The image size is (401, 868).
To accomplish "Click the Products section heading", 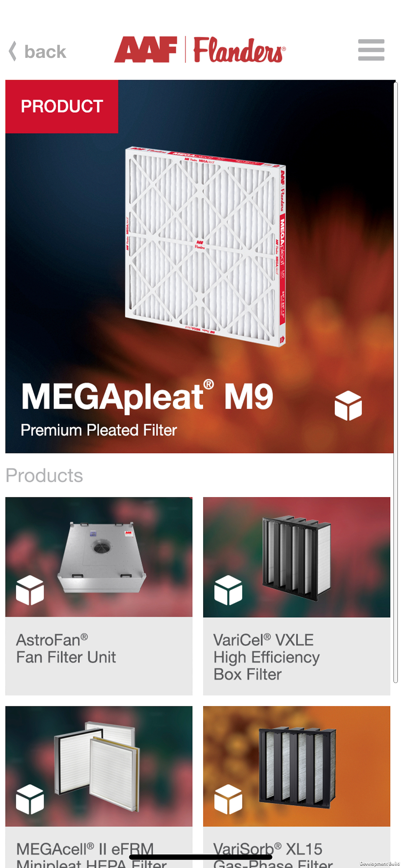I will click(44, 475).
